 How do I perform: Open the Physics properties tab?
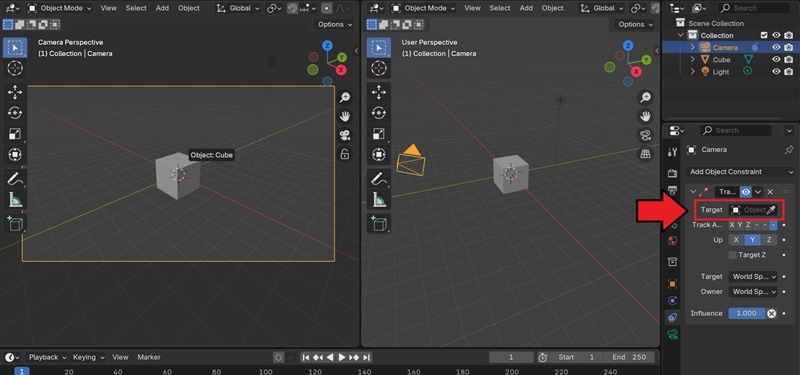[x=672, y=301]
